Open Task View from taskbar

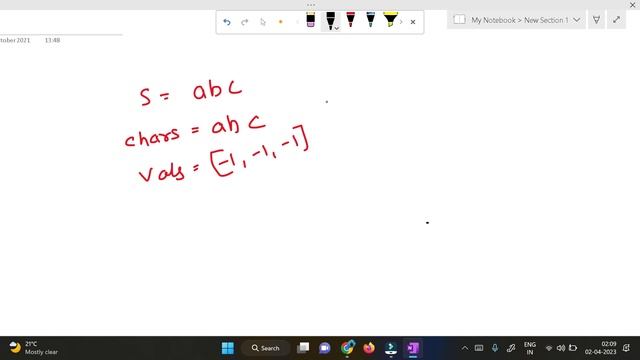pos(303,348)
